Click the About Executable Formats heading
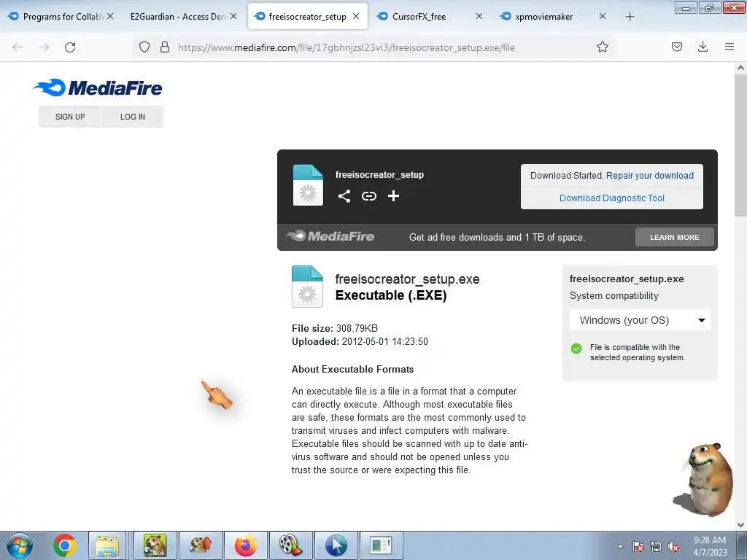Screen dimensions: 747x560 [352, 369]
